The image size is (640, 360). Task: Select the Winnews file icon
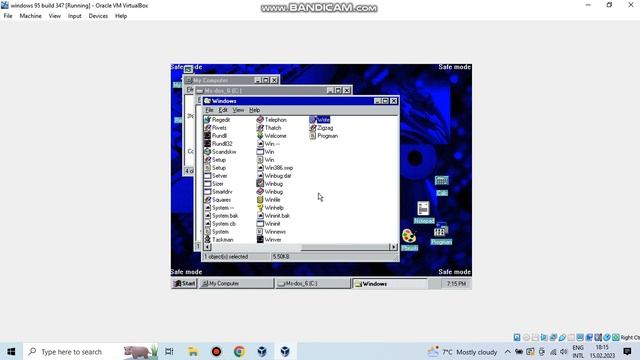point(260,231)
